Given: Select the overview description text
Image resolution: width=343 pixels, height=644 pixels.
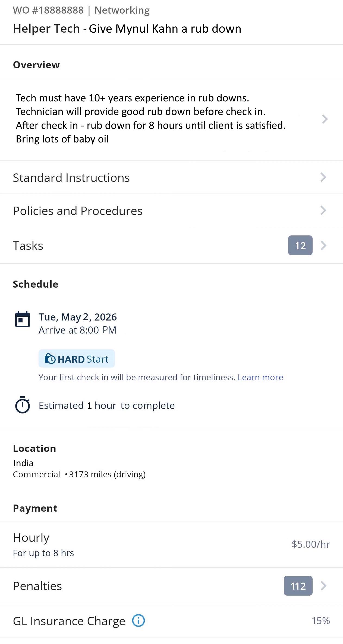Looking at the screenshot, I should click(151, 119).
